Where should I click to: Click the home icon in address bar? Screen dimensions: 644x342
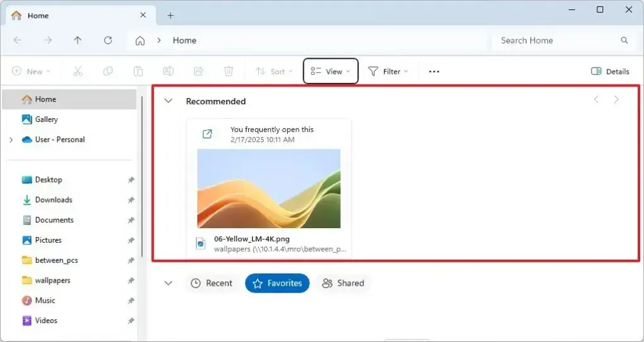tap(140, 40)
